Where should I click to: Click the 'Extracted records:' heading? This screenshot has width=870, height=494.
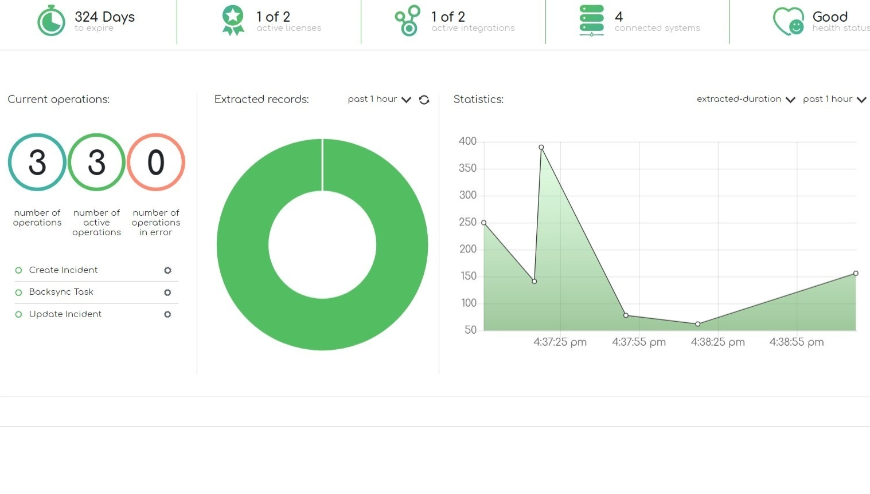click(x=261, y=99)
